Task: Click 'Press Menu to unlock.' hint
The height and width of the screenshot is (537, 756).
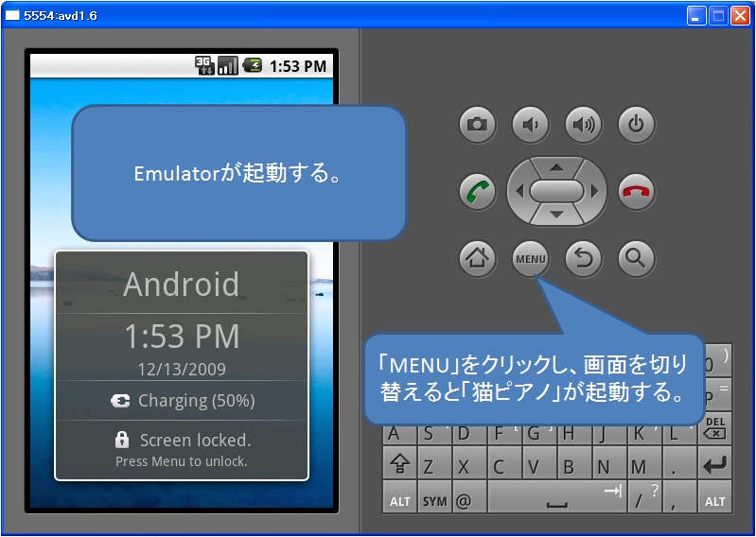Action: pos(182,461)
